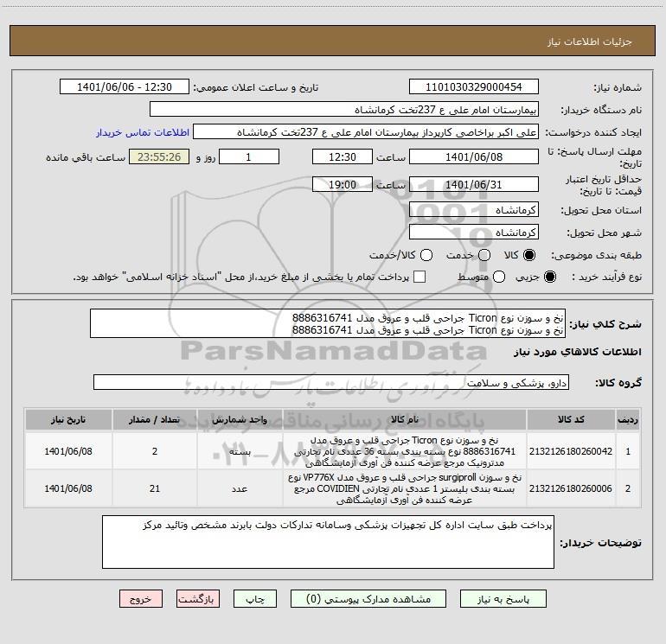Click the بازگشت back button
The image size is (666, 644).
pyautogui.click(x=198, y=599)
